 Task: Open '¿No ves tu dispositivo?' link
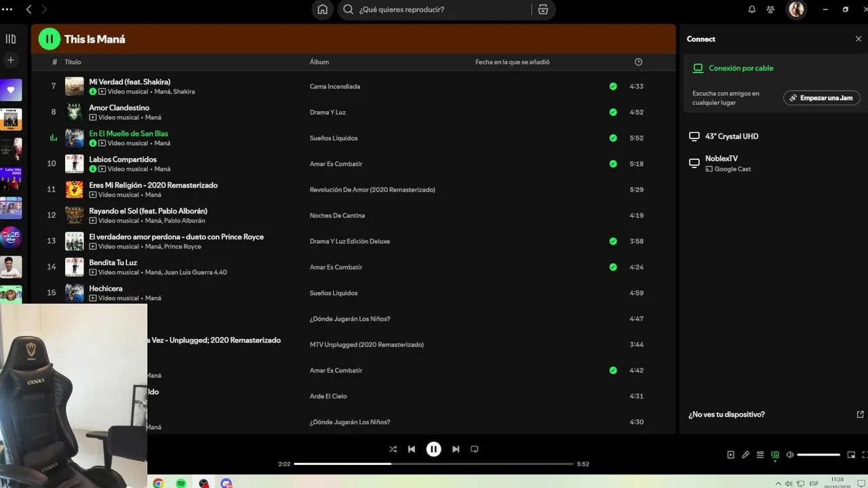tap(726, 414)
